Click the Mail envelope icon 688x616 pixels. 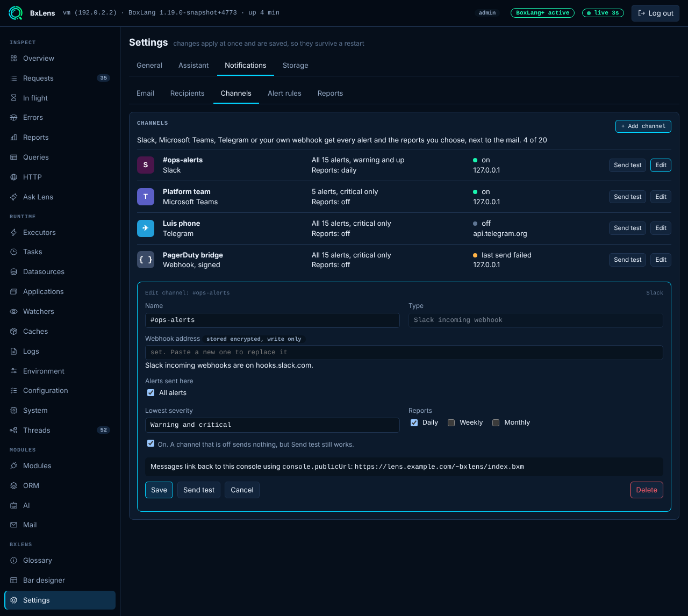[x=14, y=525]
